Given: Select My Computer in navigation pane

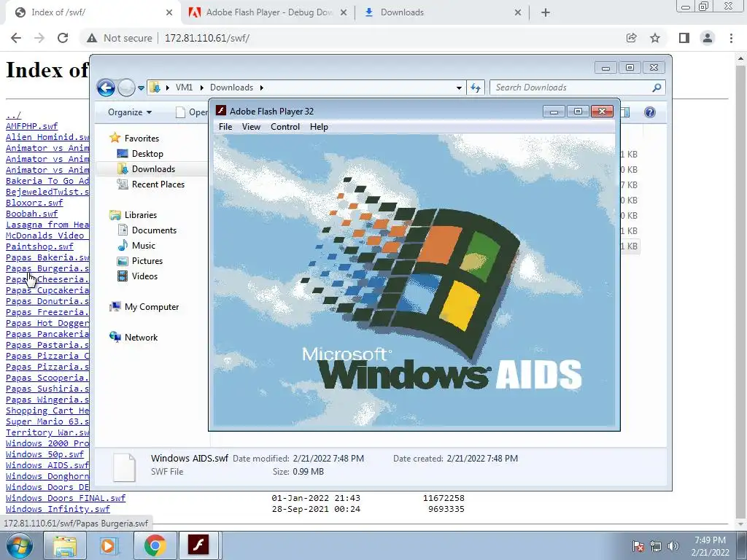Looking at the screenshot, I should point(152,307).
